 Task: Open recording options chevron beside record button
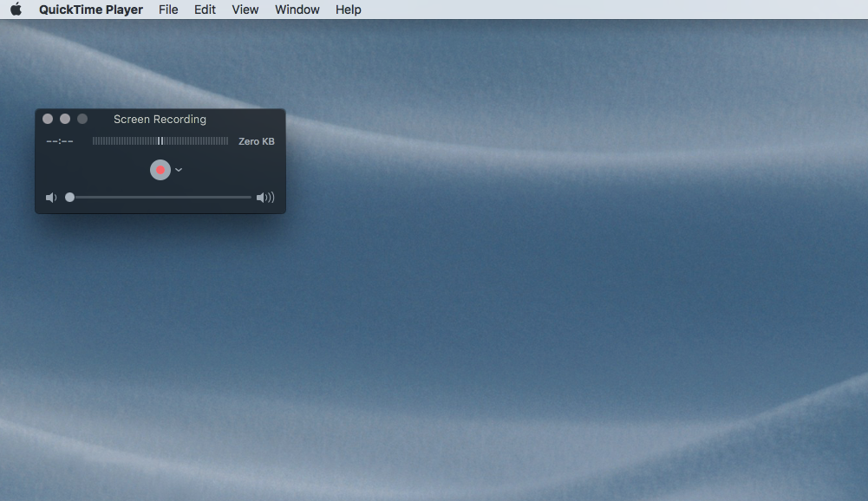click(179, 170)
